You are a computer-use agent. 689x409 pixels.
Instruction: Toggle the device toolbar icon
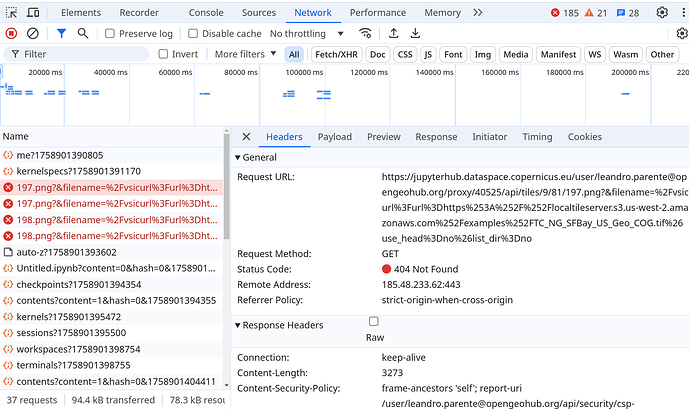pyautogui.click(x=35, y=13)
